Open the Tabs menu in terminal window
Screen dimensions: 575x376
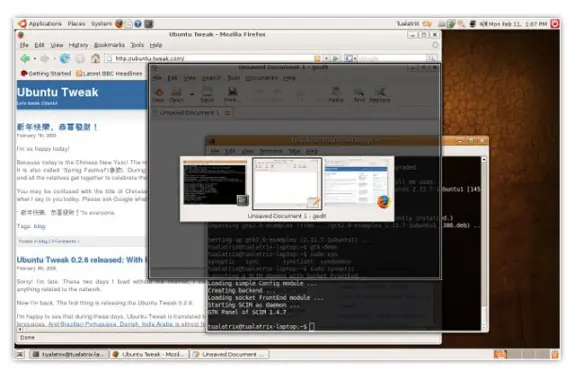294,151
